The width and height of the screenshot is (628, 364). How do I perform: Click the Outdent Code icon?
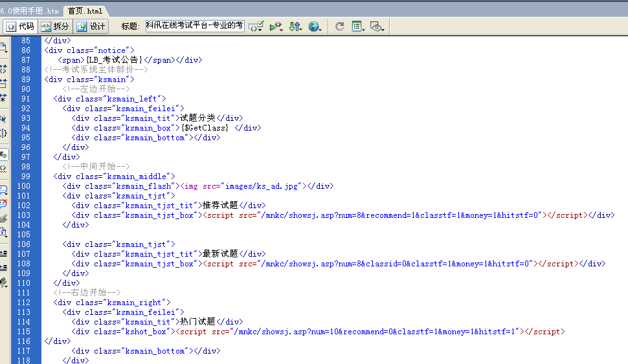tap(3, 267)
